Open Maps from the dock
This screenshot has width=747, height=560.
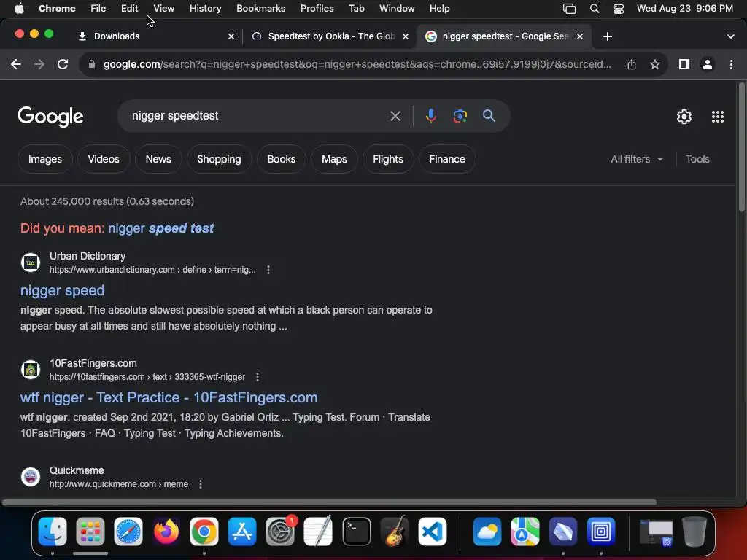pyautogui.click(x=525, y=532)
